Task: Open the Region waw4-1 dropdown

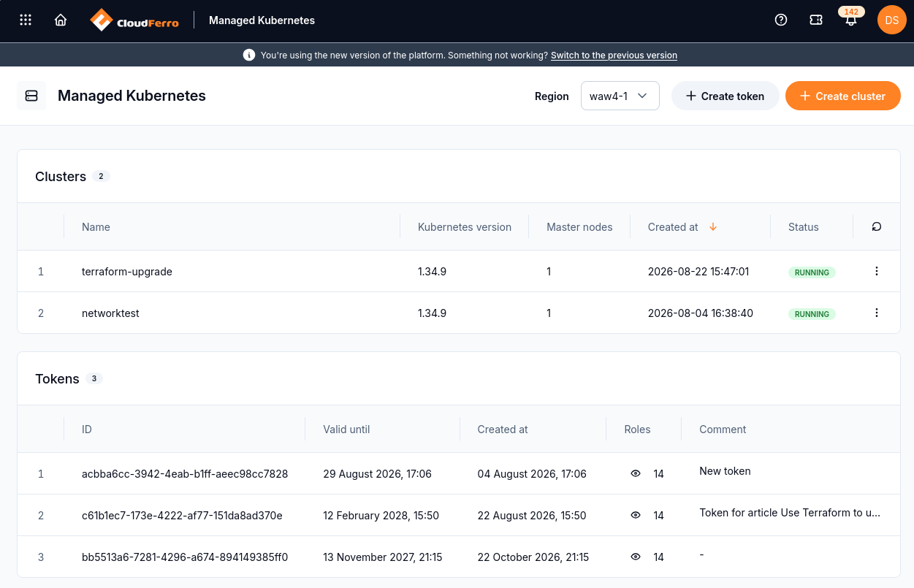Action: 620,96
